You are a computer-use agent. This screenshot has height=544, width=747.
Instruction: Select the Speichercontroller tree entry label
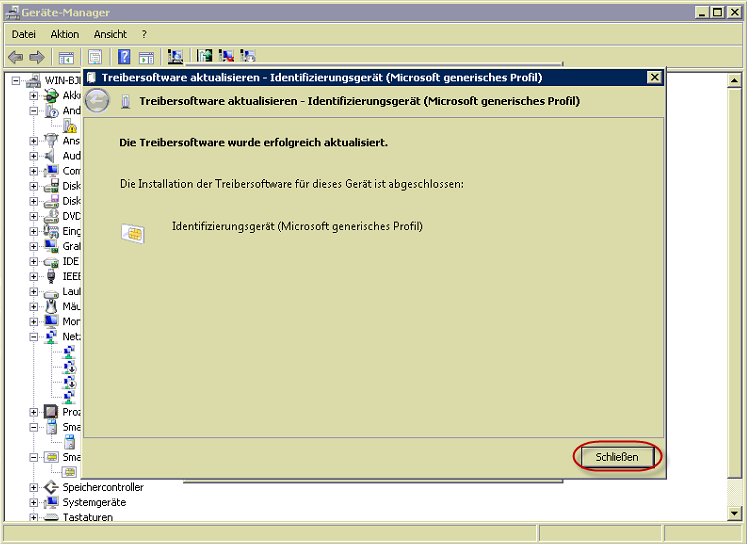click(x=103, y=487)
